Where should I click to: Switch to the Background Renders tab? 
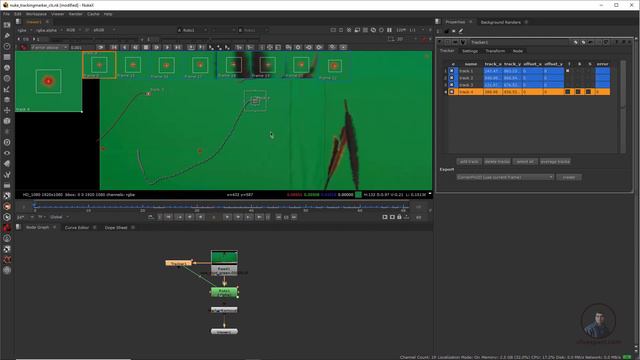pyautogui.click(x=500, y=22)
